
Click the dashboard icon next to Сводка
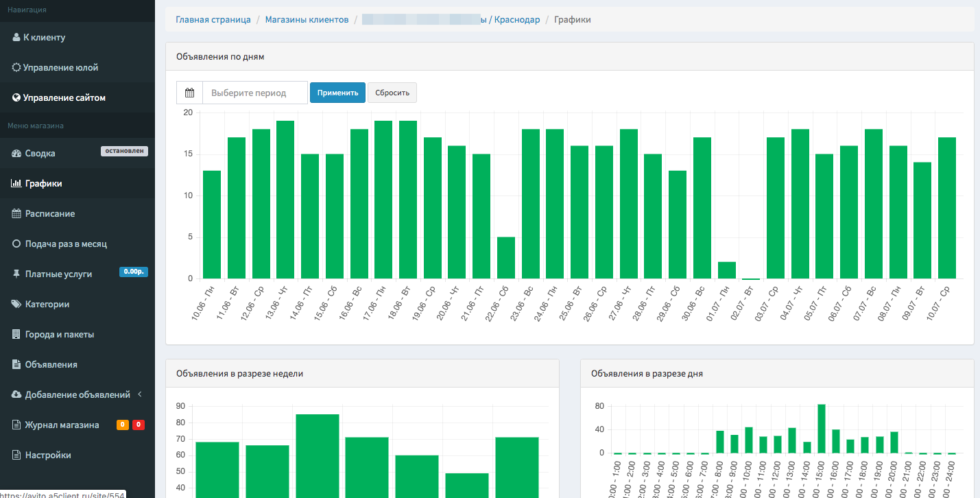tap(17, 154)
